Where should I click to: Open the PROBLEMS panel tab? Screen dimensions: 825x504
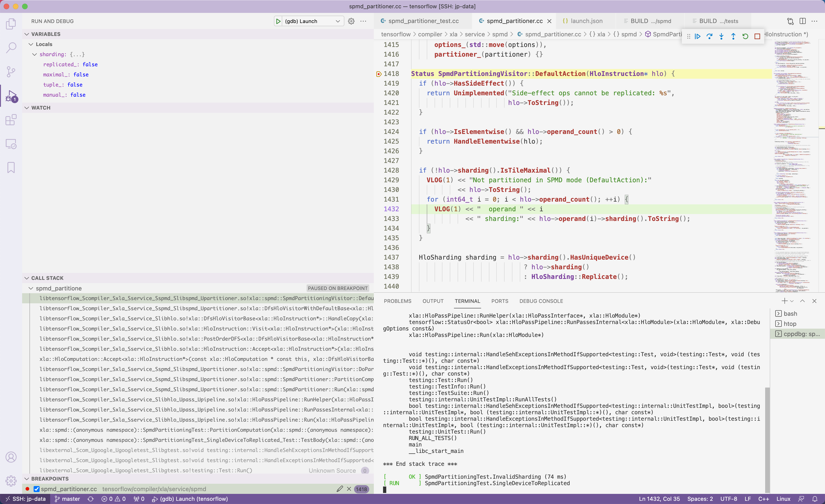pyautogui.click(x=398, y=301)
